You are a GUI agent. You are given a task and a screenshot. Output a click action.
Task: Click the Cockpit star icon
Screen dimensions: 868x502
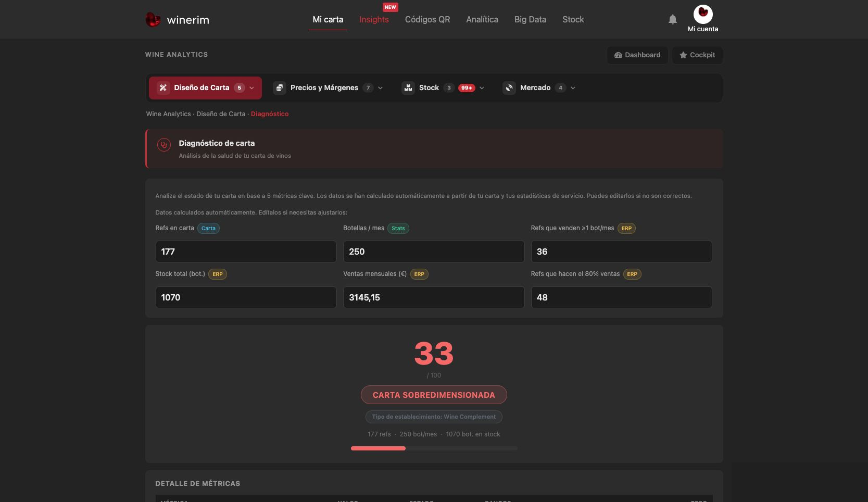(x=683, y=55)
